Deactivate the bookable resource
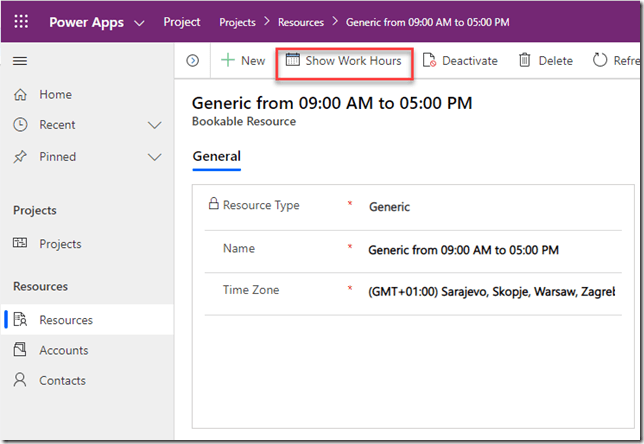The height and width of the screenshot is (444, 644). point(460,61)
